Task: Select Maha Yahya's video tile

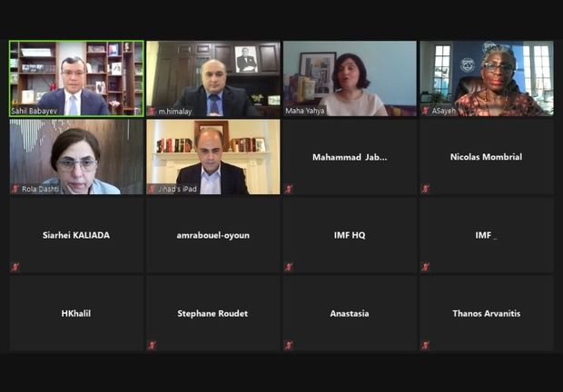Action: point(350,79)
